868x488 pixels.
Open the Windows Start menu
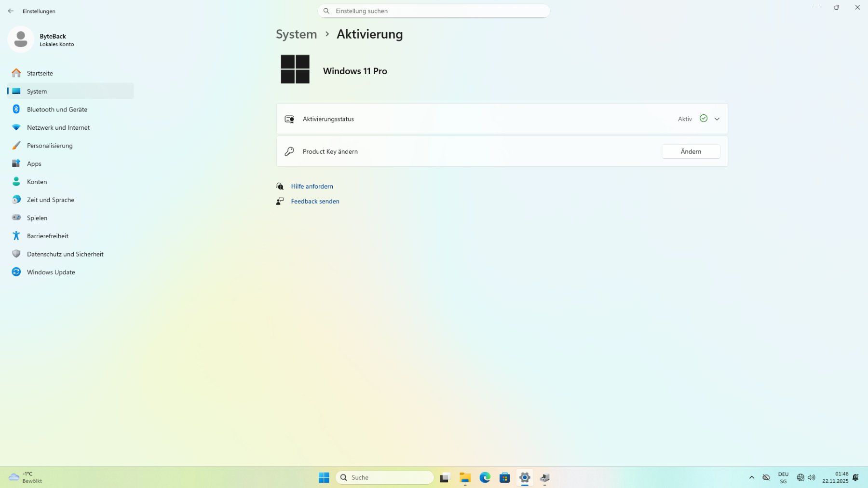pos(324,477)
